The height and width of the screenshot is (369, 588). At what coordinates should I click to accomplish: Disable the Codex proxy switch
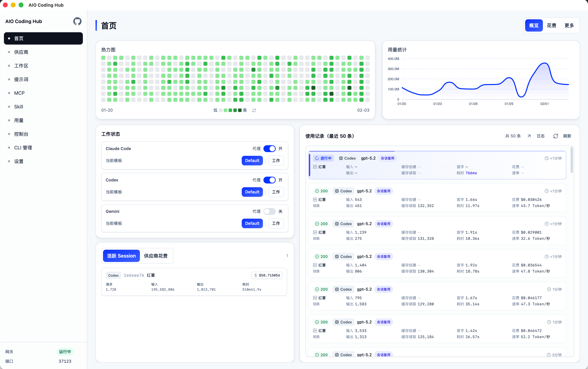[x=269, y=180]
